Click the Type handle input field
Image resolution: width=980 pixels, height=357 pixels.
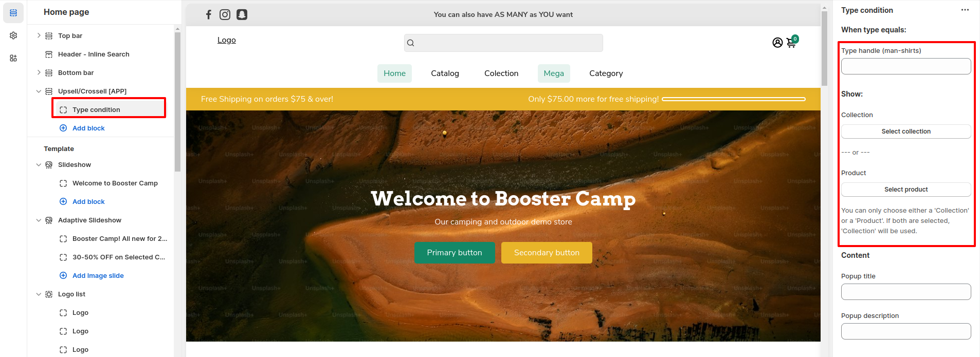[x=906, y=66]
